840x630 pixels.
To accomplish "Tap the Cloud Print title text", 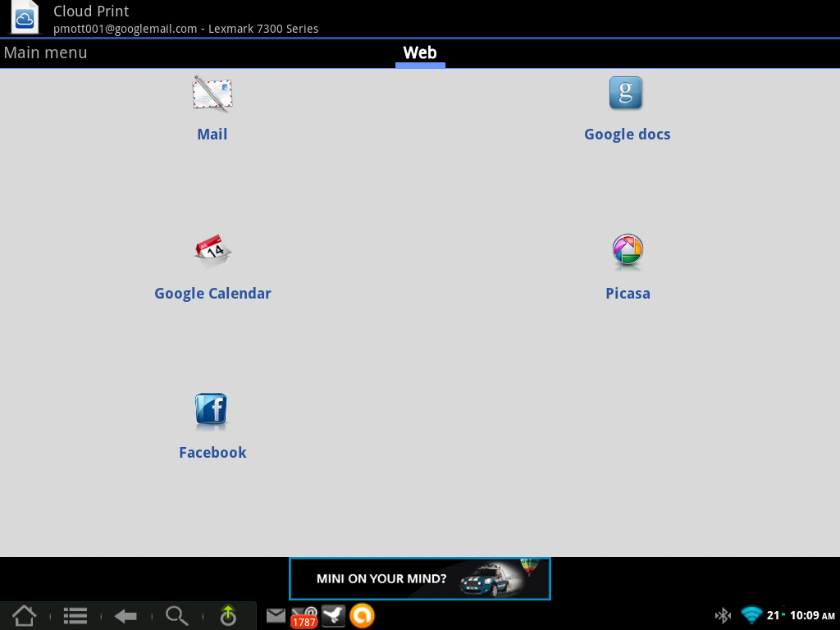I will coord(91,11).
